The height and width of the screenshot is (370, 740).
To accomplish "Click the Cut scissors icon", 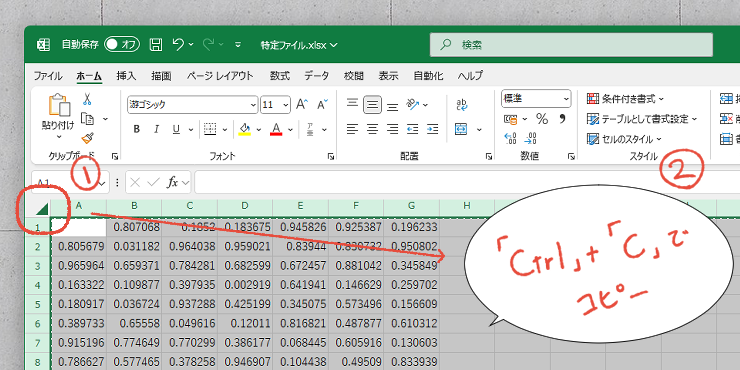I will 87,99.
